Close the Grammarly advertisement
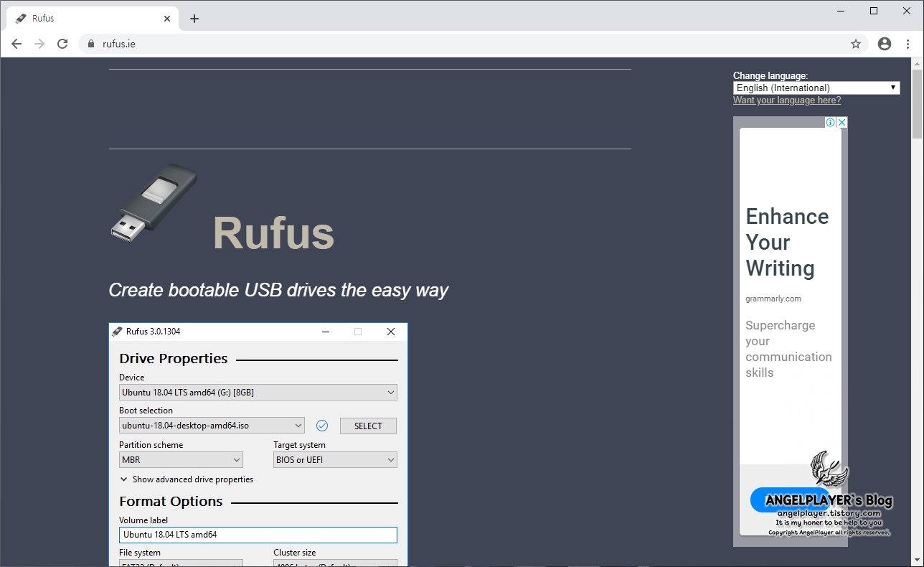 pyautogui.click(x=842, y=123)
